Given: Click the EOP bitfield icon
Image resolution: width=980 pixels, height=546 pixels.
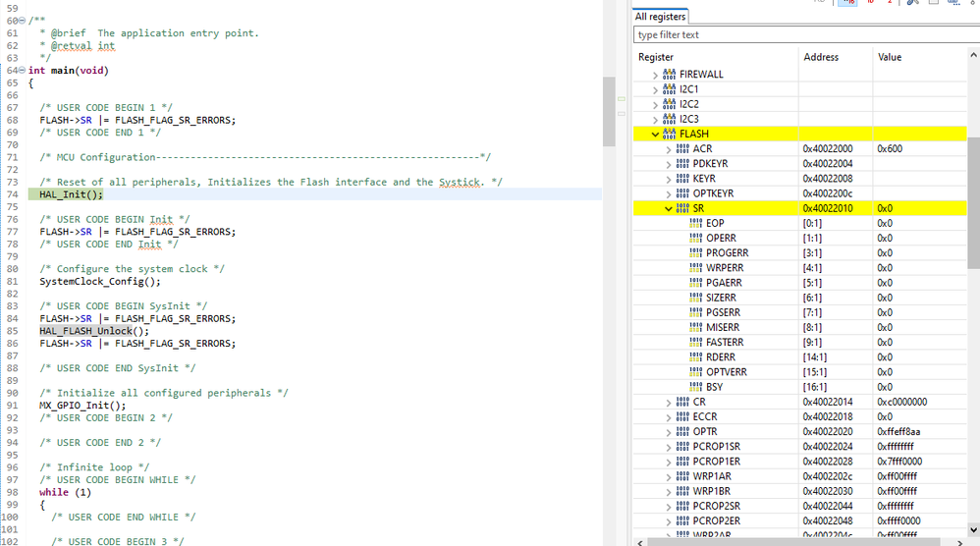Looking at the screenshot, I should (695, 223).
